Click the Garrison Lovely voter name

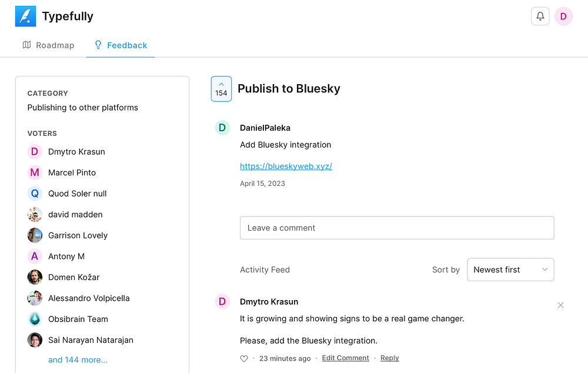[78, 235]
